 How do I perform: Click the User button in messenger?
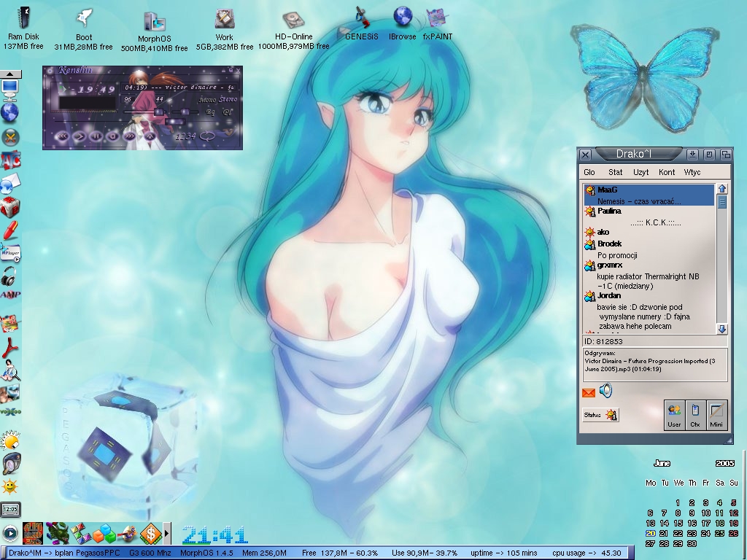coord(674,416)
